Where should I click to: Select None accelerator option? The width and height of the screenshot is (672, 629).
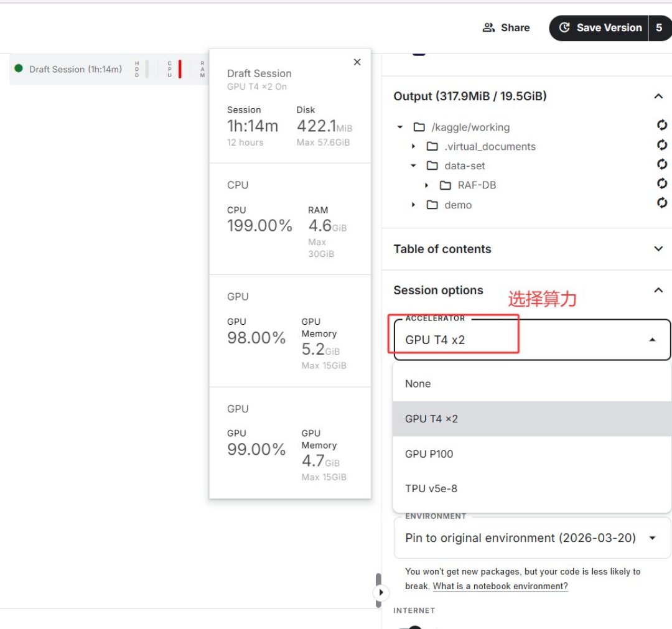[532, 384]
